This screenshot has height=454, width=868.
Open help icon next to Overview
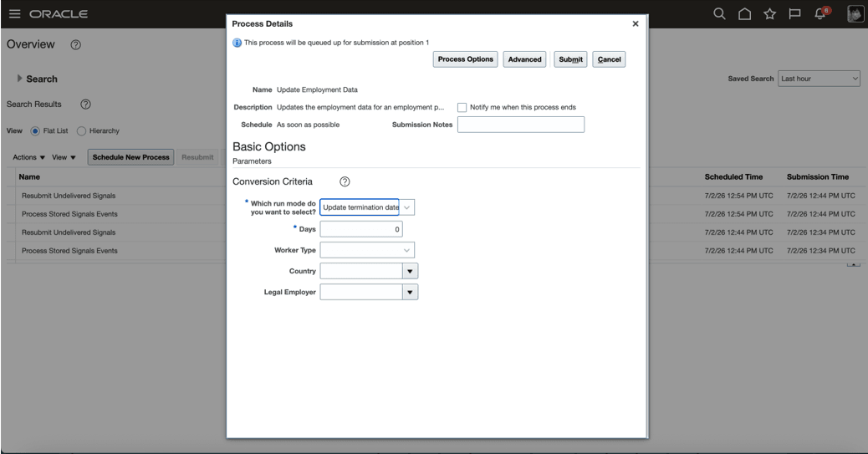point(76,45)
